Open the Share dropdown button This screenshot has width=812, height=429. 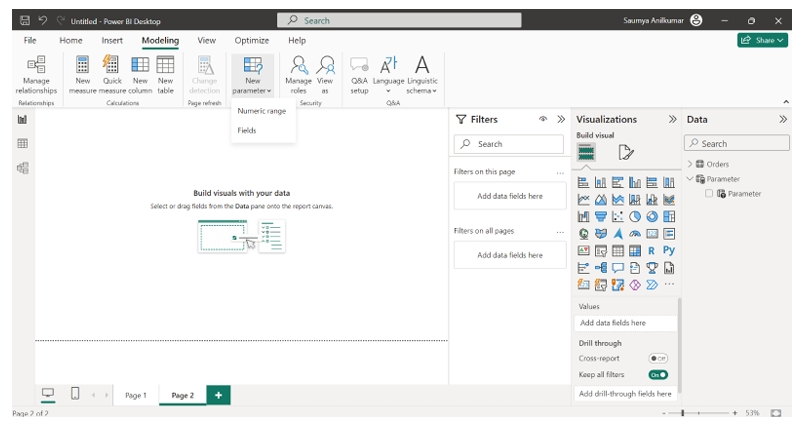click(762, 40)
